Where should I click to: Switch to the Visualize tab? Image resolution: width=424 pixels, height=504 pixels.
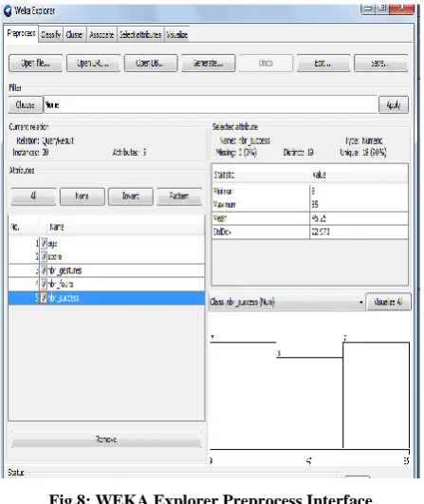176,34
